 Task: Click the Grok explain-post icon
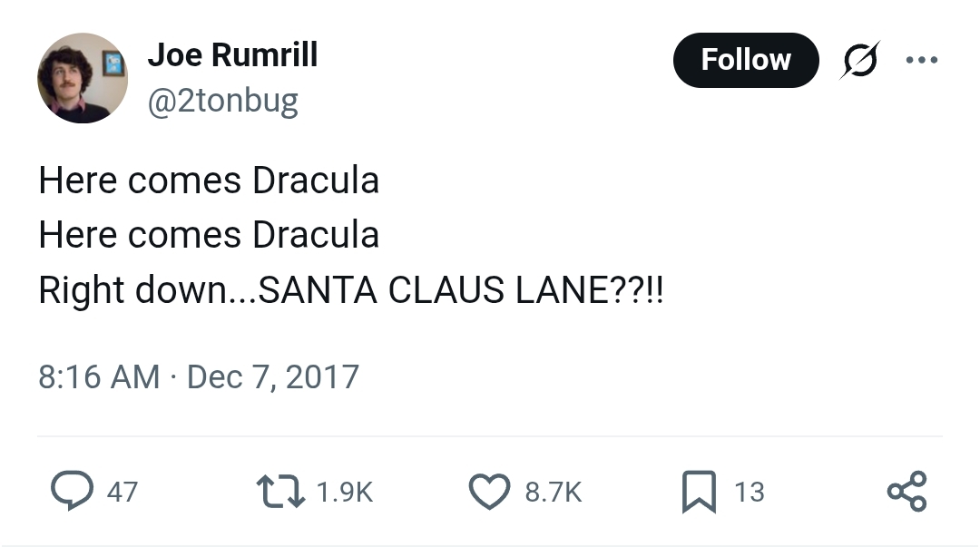click(861, 61)
